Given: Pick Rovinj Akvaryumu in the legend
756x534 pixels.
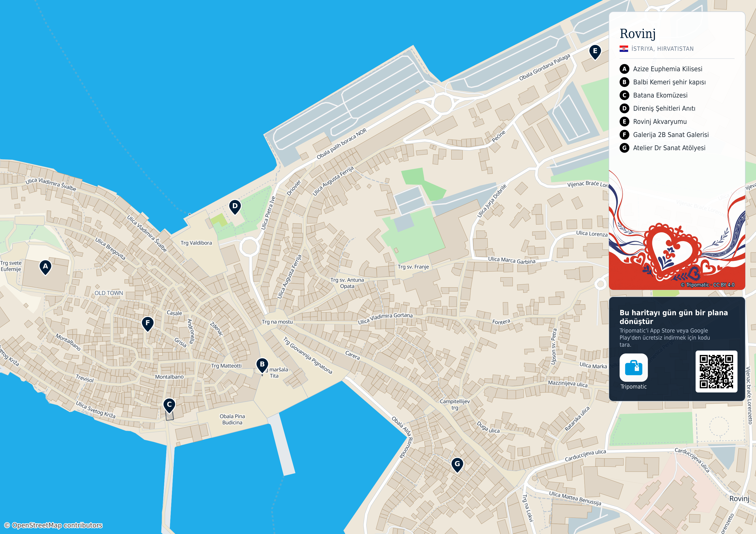Looking at the screenshot, I should [653, 122].
